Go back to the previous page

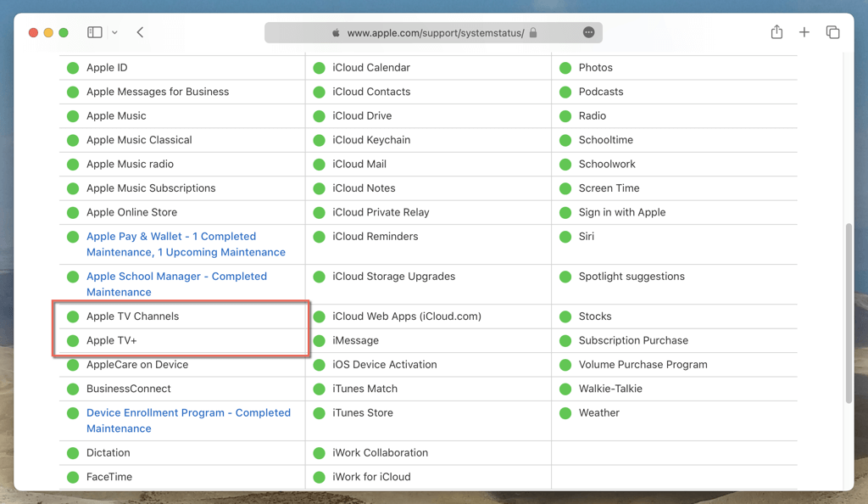140,32
